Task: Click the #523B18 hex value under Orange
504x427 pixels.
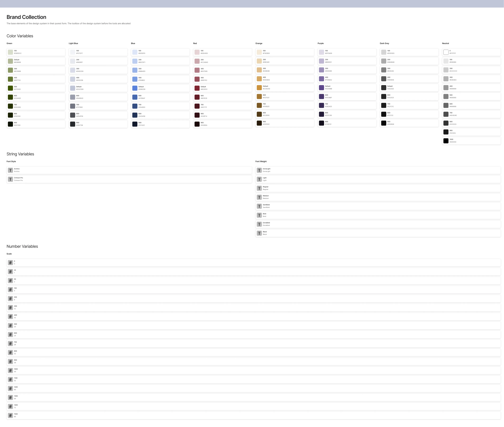Action: click(266, 116)
